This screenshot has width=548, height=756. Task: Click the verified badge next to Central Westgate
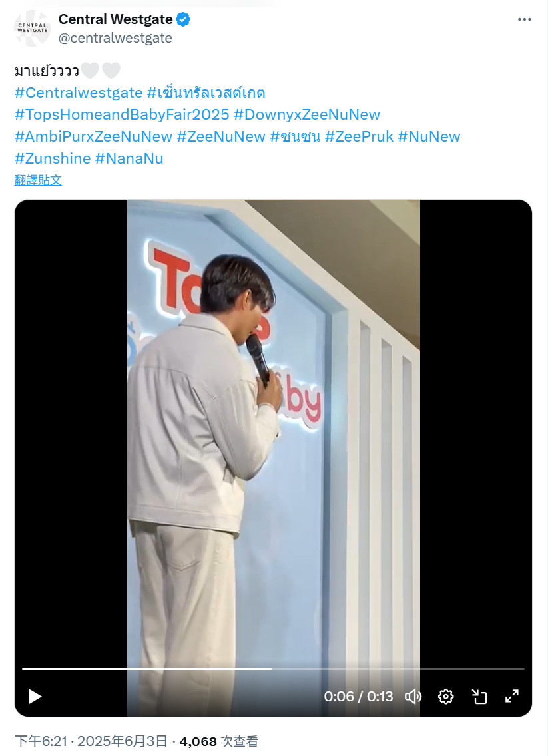(183, 20)
